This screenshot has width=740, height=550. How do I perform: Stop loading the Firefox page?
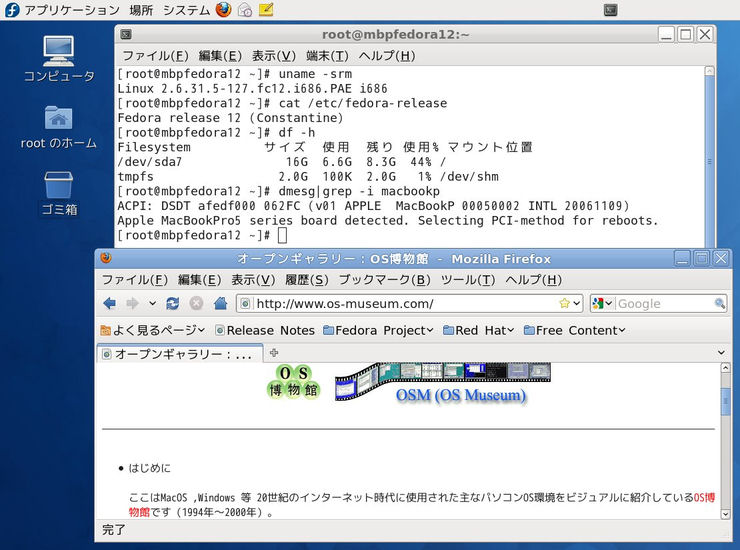pyautogui.click(x=196, y=303)
